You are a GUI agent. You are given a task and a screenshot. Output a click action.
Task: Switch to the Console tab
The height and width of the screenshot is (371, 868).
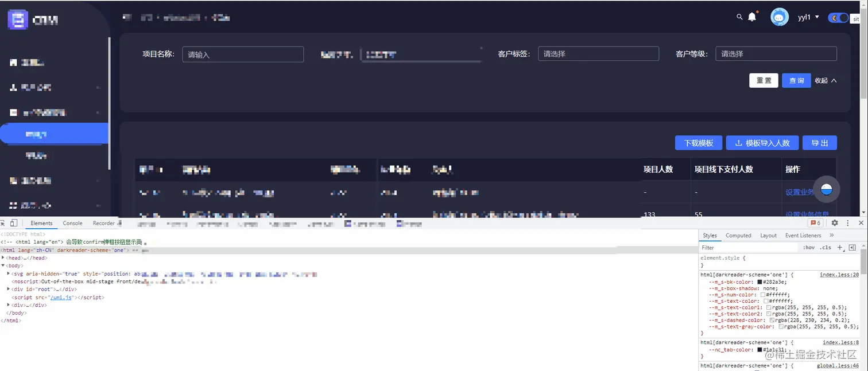pyautogui.click(x=72, y=222)
